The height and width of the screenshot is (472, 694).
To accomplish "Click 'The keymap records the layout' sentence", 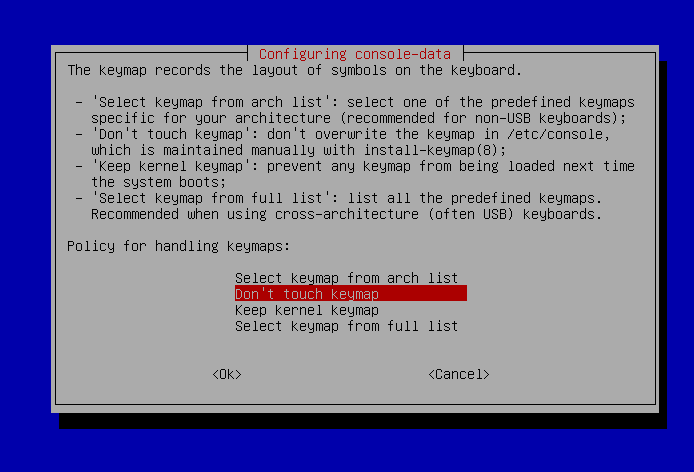I will [295, 70].
